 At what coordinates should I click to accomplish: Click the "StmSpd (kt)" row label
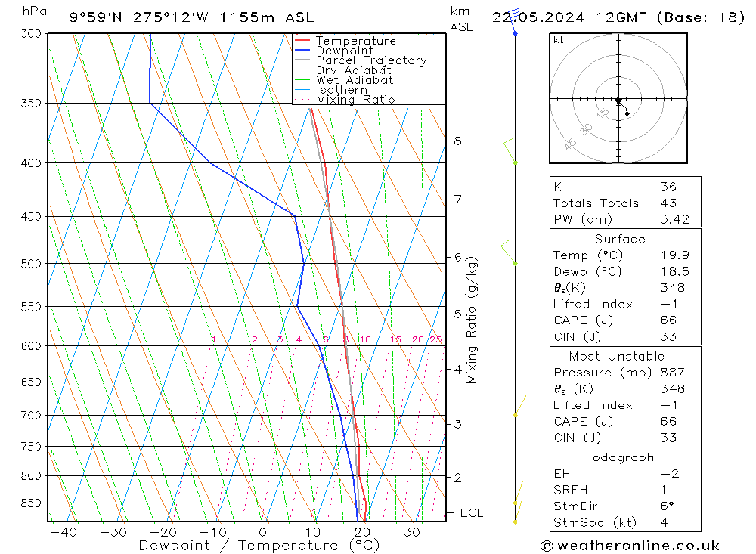[x=594, y=522]
